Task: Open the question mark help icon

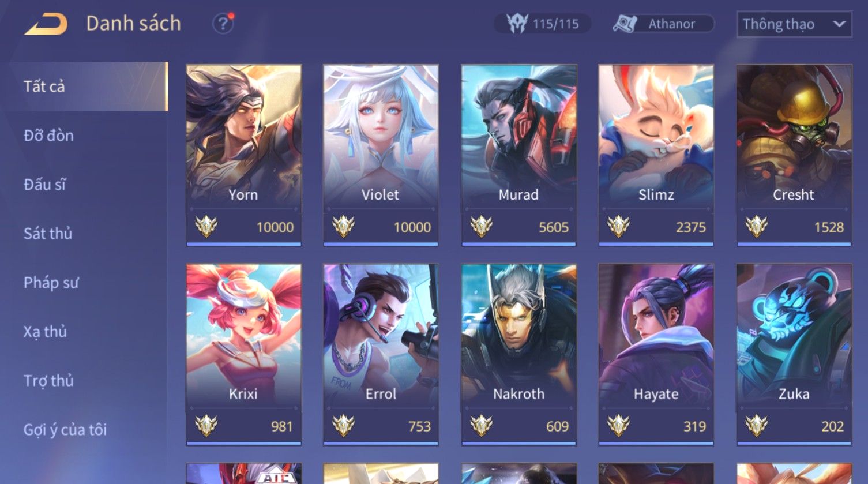Action: point(223,24)
